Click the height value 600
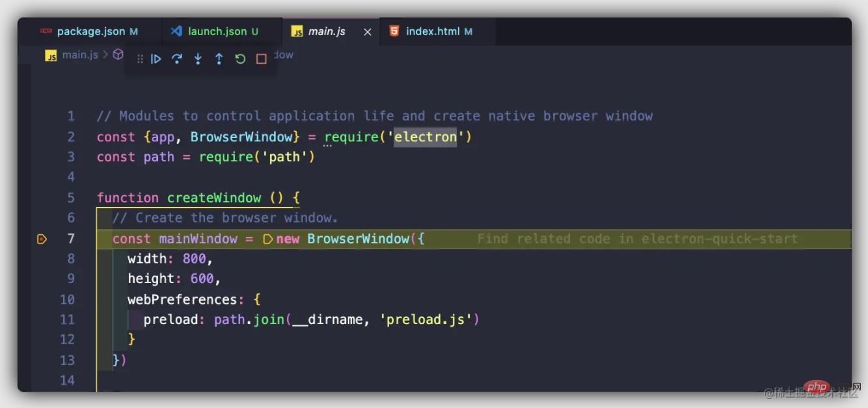868x408 pixels. coord(202,279)
